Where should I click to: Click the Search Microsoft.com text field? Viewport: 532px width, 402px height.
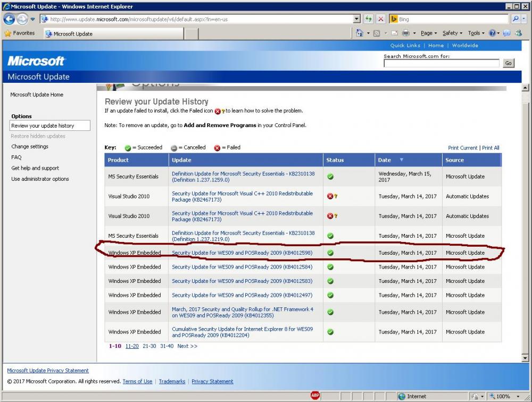point(441,63)
